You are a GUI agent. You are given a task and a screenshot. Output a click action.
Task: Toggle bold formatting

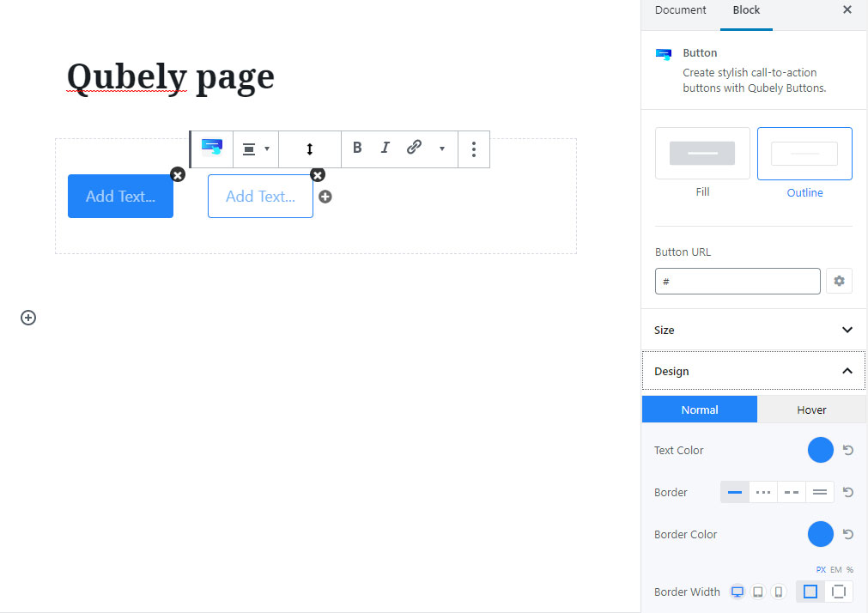(x=357, y=148)
